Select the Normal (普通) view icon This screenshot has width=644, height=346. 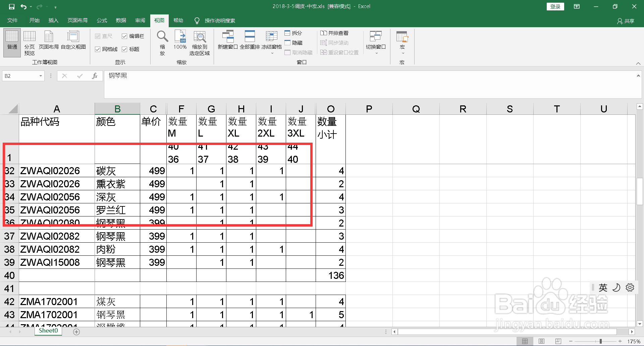pyautogui.click(x=12, y=43)
